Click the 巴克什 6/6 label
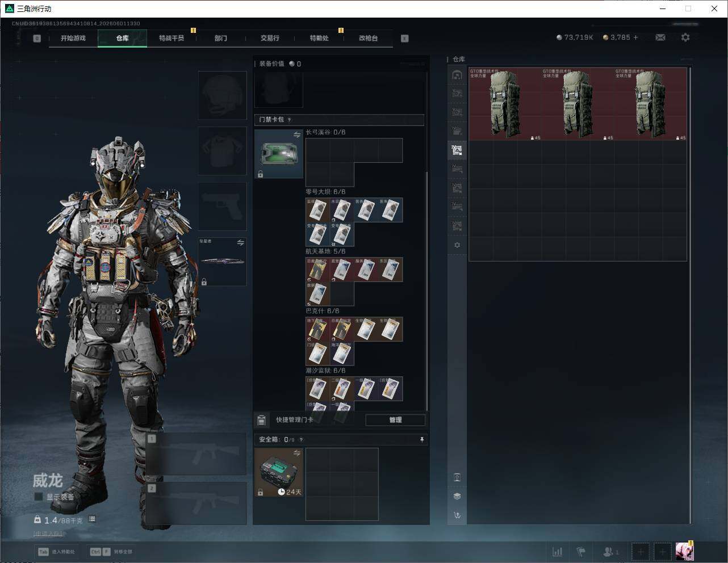The width and height of the screenshot is (728, 563). click(x=323, y=311)
